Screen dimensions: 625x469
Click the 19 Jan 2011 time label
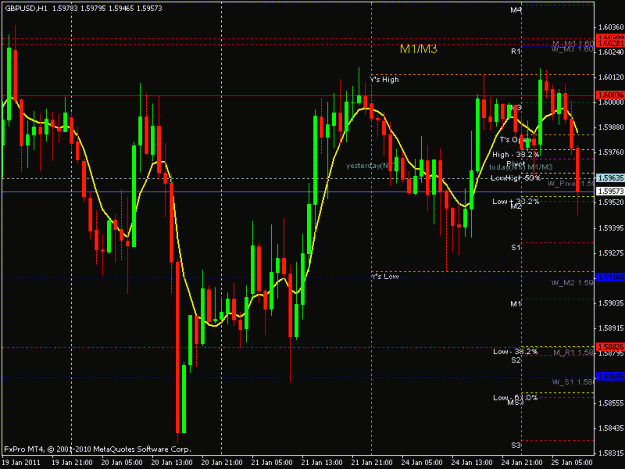coord(21,463)
